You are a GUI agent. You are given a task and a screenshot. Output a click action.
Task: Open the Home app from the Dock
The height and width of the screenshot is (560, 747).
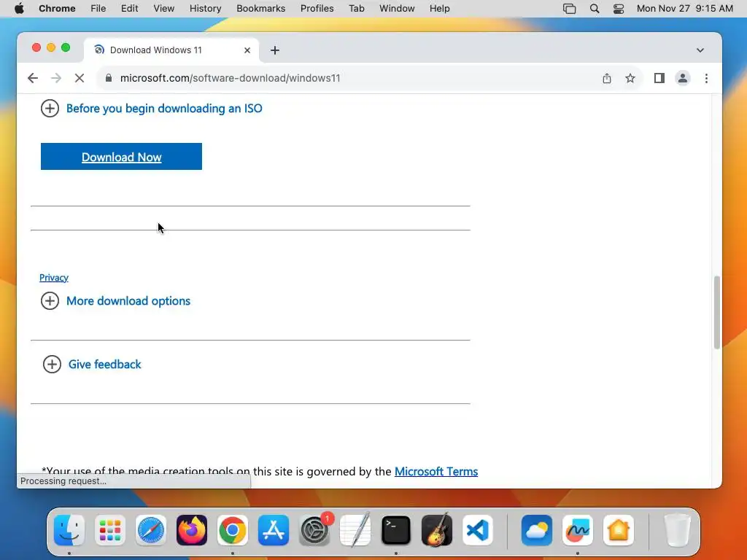[x=619, y=530]
